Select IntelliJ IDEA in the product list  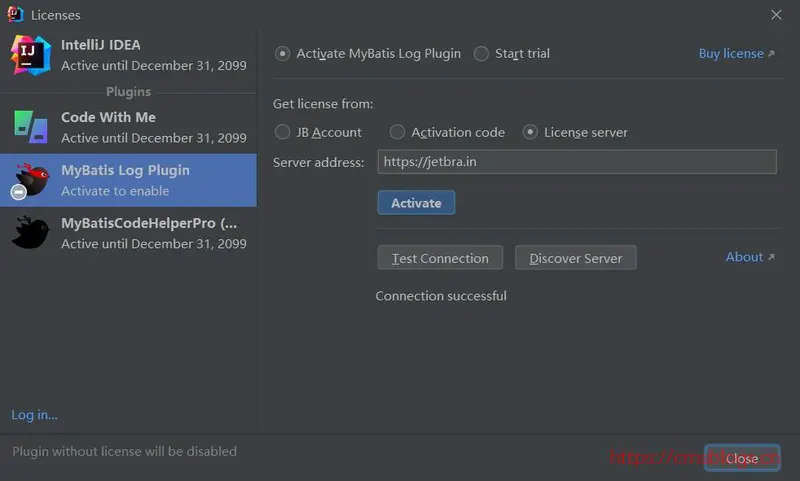pos(128,54)
